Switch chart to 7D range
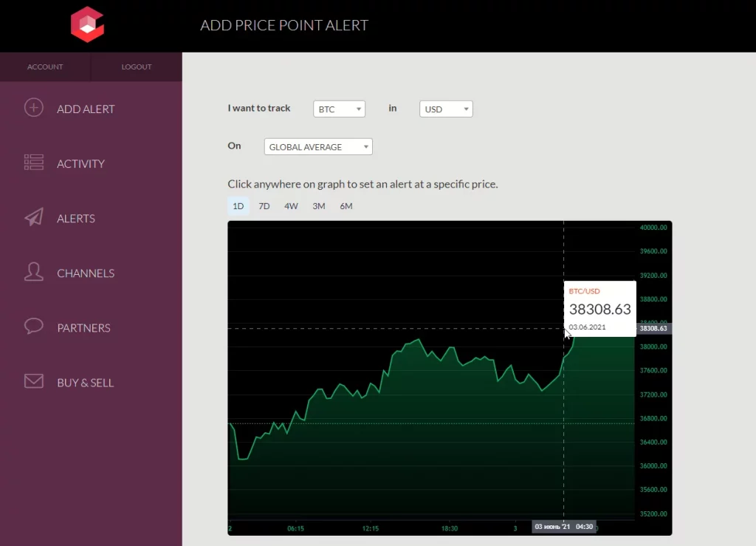 point(264,206)
